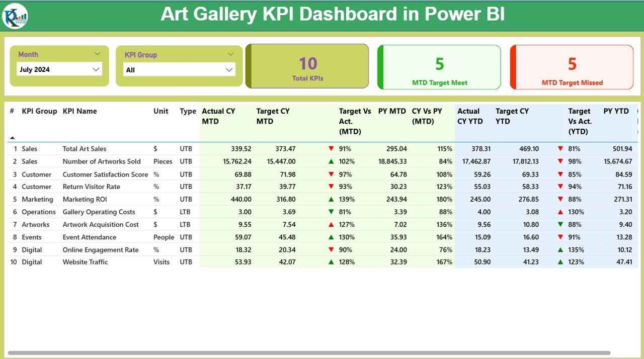The image size is (644, 359).
Task: Select the Website Traffic row name
Action: tap(85, 262)
